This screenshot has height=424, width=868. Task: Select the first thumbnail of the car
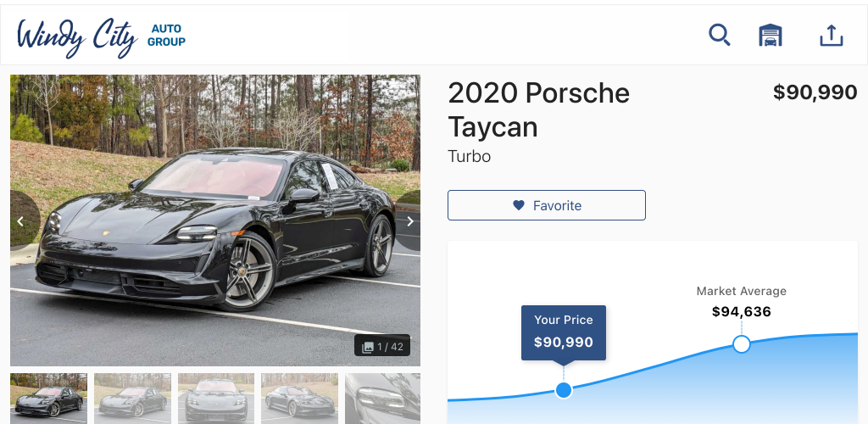tap(48, 398)
